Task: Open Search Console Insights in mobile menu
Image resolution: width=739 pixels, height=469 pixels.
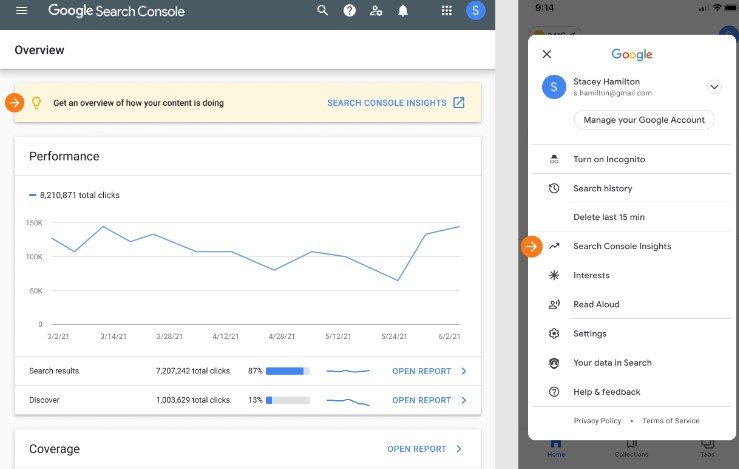Action: [x=621, y=246]
